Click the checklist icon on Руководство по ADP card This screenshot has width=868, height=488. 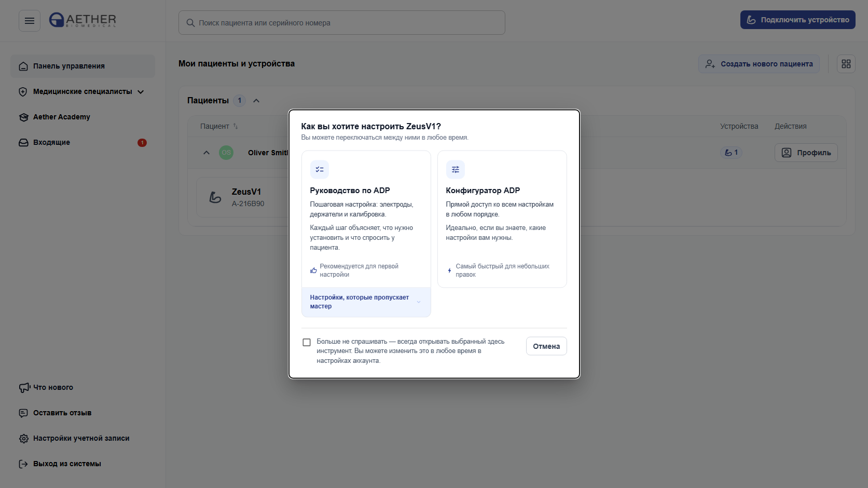(320, 170)
